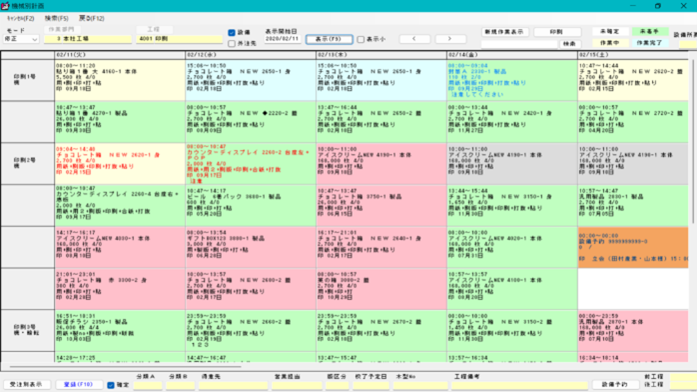Click the 受注別表示 button

27,384
